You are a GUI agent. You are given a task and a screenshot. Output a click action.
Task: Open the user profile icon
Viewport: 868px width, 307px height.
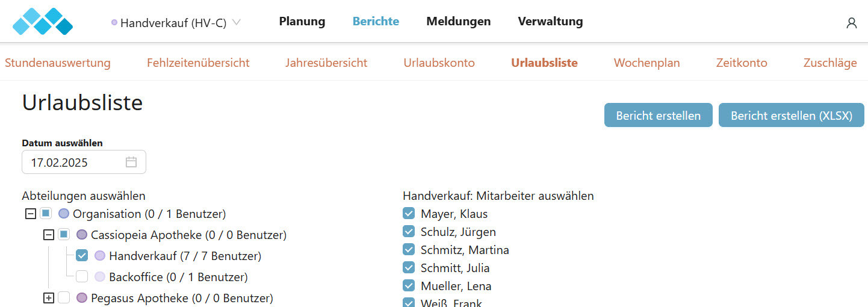click(851, 23)
